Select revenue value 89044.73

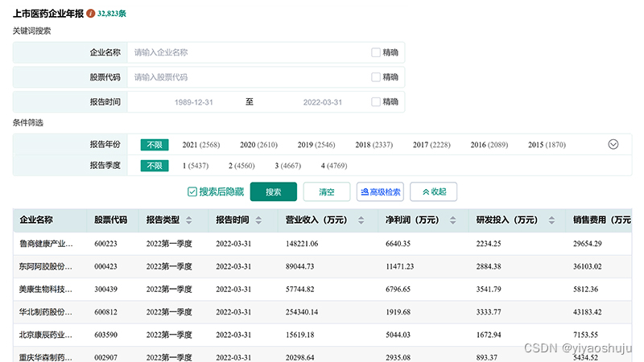(299, 266)
